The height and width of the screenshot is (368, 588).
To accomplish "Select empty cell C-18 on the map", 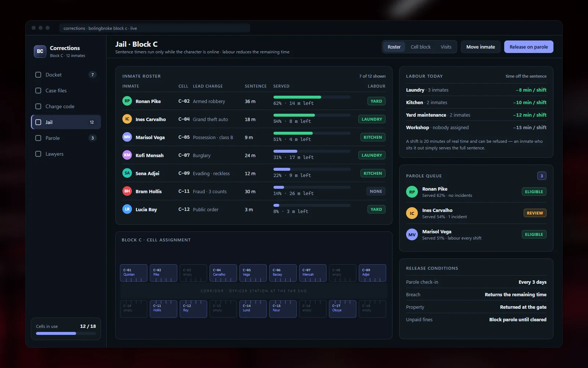I will pos(372,309).
